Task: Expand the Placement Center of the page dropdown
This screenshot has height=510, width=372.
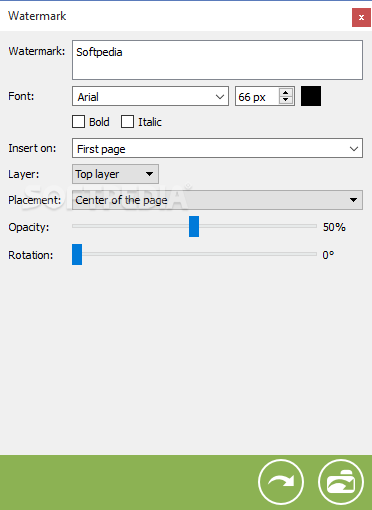Action: coord(217,200)
